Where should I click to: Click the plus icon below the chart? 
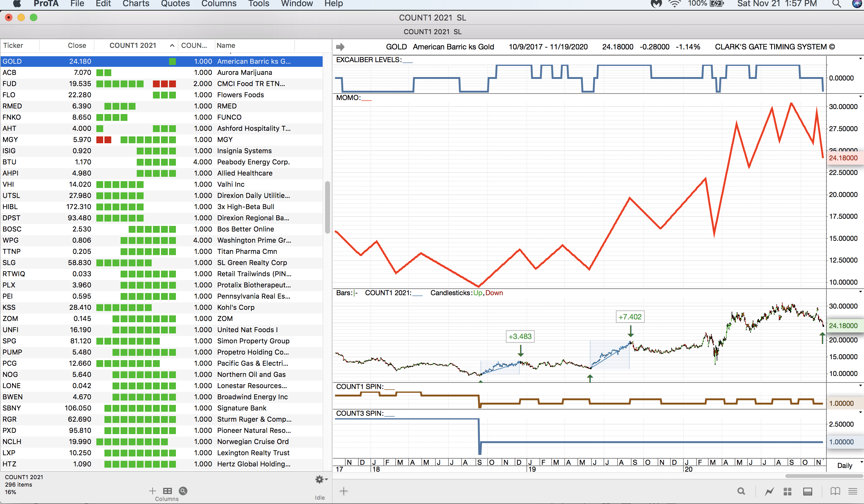tap(343, 491)
